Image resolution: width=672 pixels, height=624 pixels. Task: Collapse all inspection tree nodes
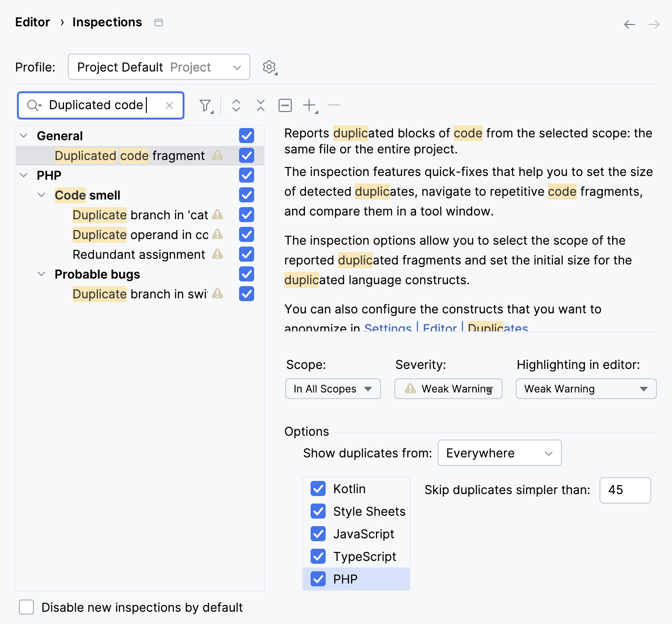tap(260, 105)
